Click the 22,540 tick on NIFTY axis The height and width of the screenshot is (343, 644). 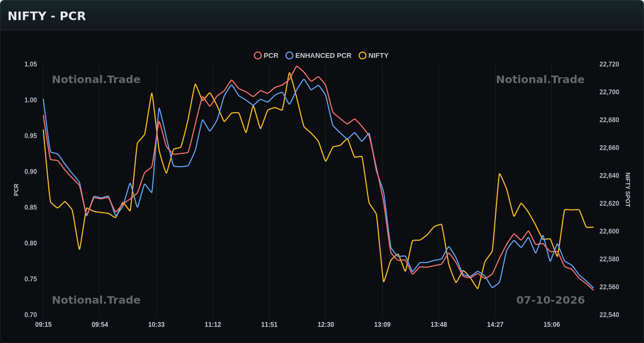609,315
